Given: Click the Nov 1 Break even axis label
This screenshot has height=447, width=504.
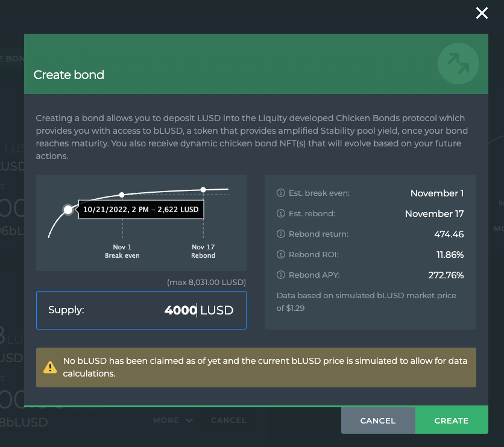Looking at the screenshot, I should click(122, 251).
